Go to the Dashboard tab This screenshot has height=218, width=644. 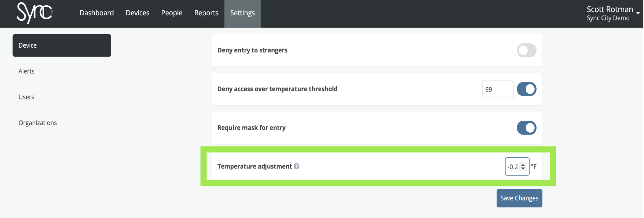[97, 13]
